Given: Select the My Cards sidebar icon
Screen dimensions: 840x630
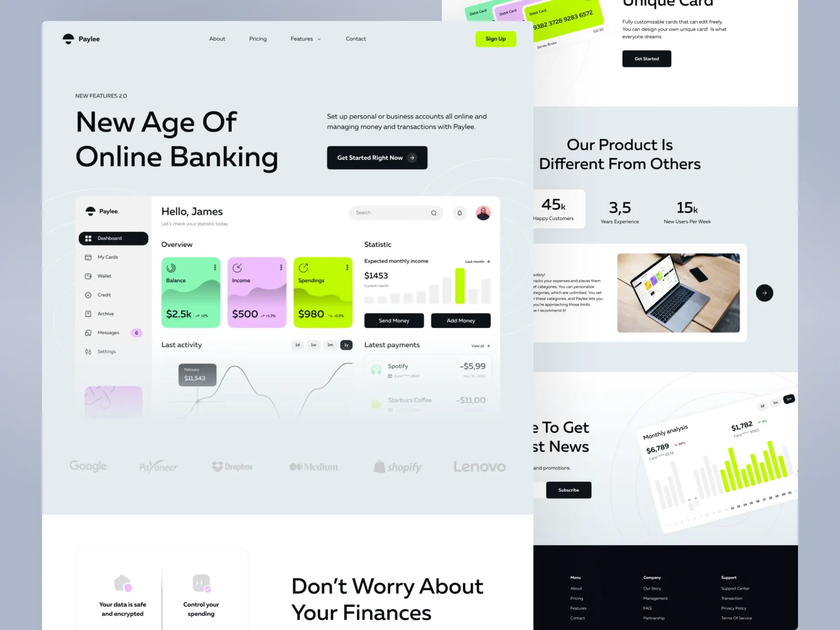Looking at the screenshot, I should click(88, 257).
